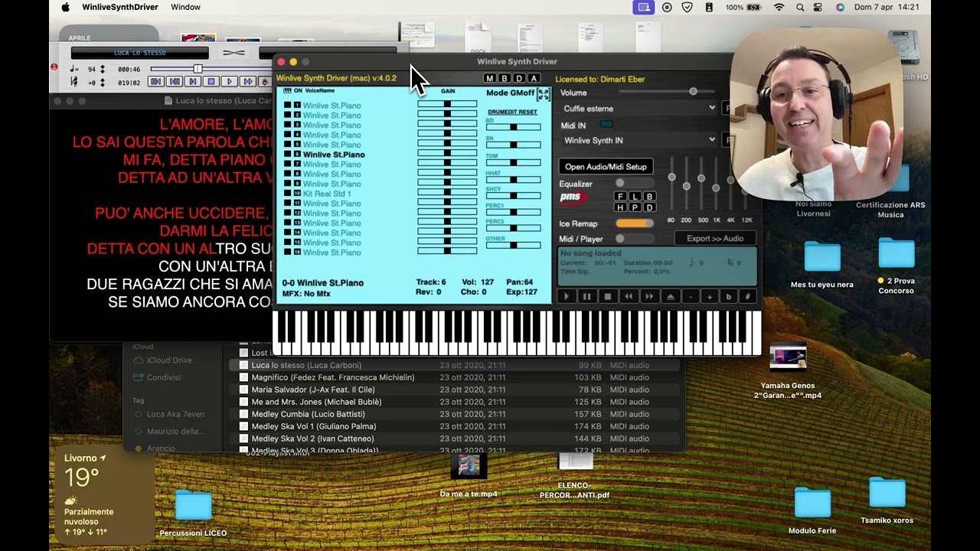
Task: Click Open Audio/Midi Setup button
Action: [x=606, y=167]
